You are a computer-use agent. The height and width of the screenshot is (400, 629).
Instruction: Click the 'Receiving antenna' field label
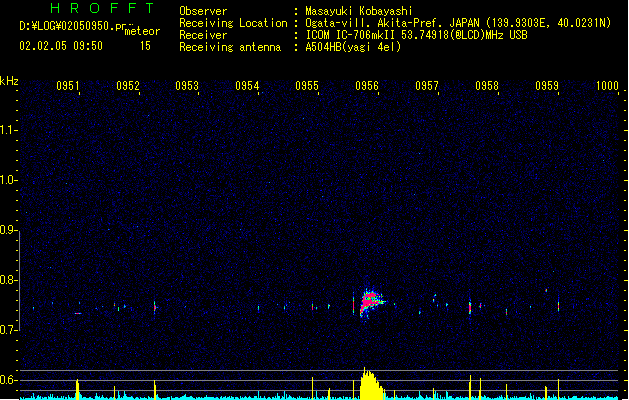[230, 47]
